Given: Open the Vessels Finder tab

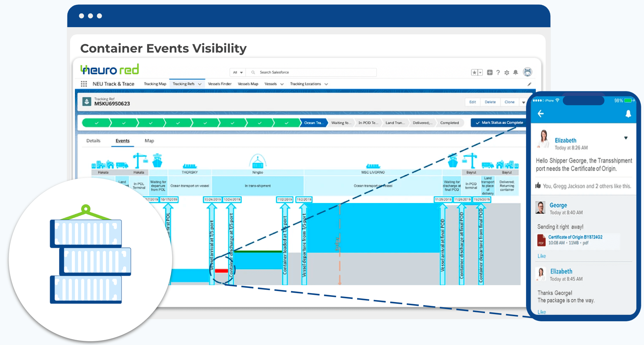Looking at the screenshot, I should pyautogui.click(x=220, y=84).
